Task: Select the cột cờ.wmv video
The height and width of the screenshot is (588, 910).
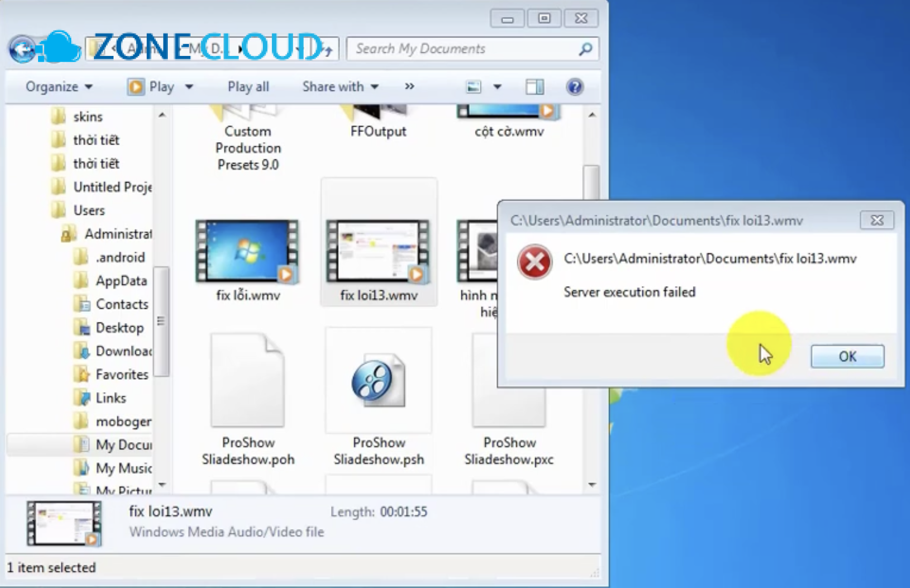Action: pos(509,122)
